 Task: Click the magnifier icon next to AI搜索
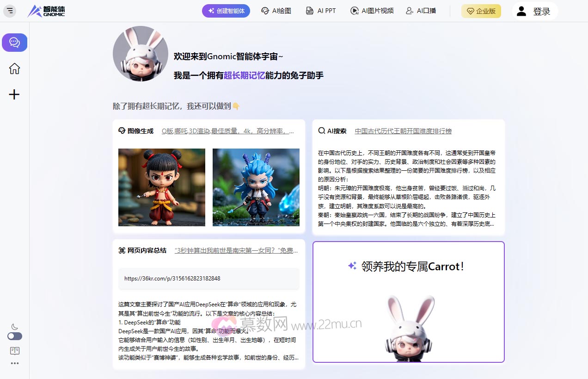click(x=321, y=131)
